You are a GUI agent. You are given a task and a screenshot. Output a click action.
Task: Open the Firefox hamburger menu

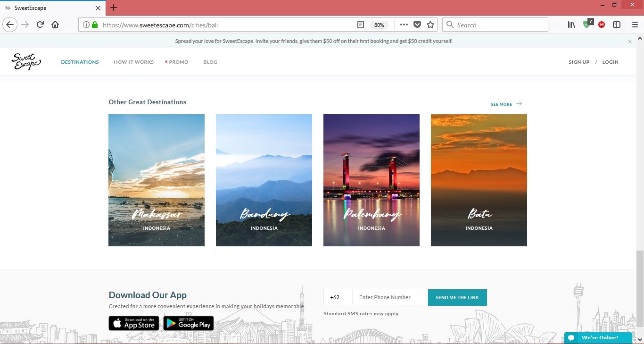[x=635, y=25]
